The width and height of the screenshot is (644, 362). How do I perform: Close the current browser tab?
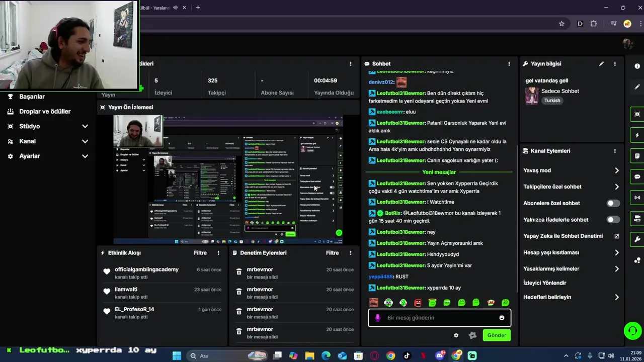pyautogui.click(x=185, y=8)
